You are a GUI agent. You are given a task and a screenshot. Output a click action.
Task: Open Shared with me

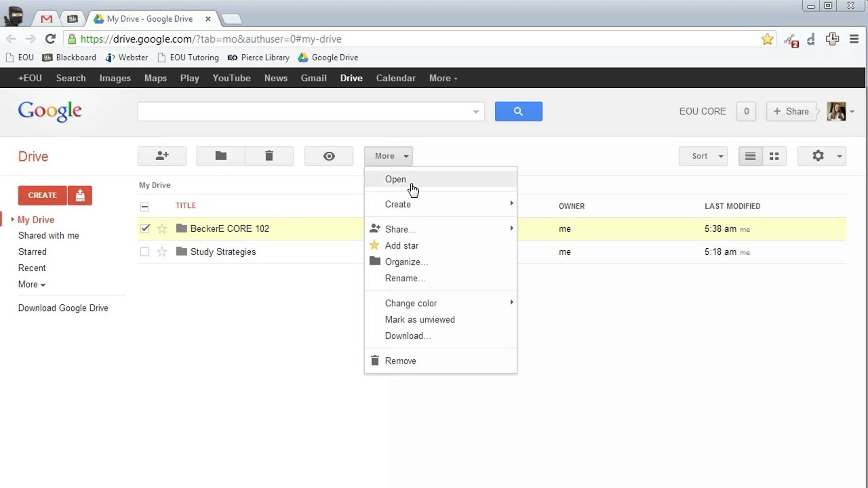(49, 235)
